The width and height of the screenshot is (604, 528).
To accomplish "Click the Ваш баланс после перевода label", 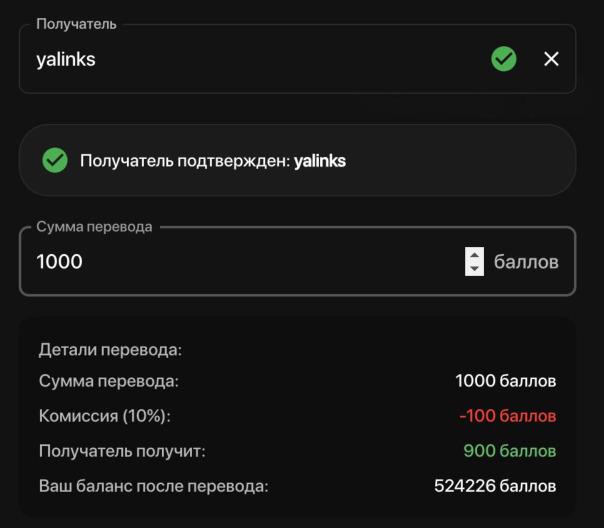I will point(153,486).
